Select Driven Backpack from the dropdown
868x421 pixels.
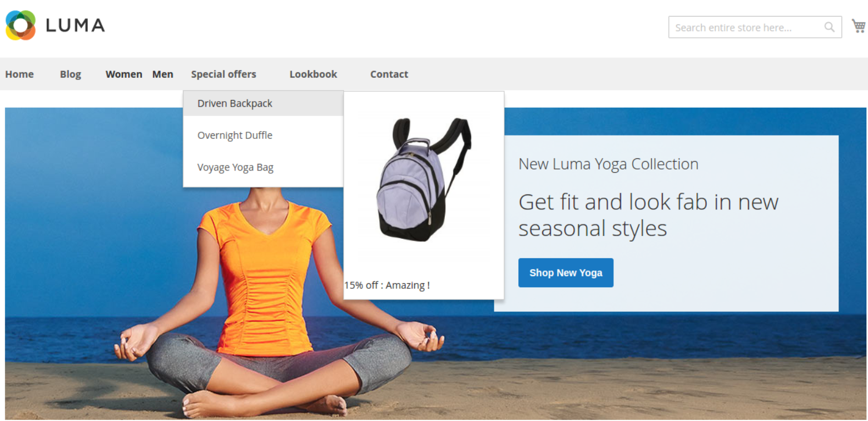point(263,103)
